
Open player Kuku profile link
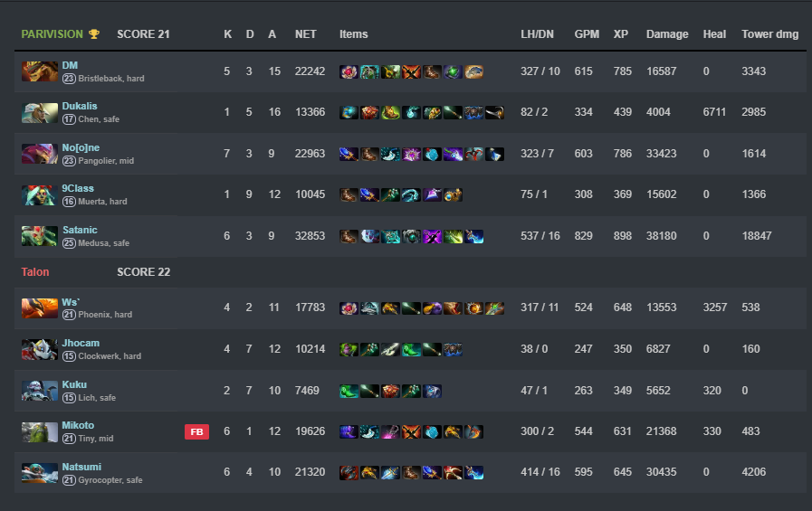(x=74, y=384)
